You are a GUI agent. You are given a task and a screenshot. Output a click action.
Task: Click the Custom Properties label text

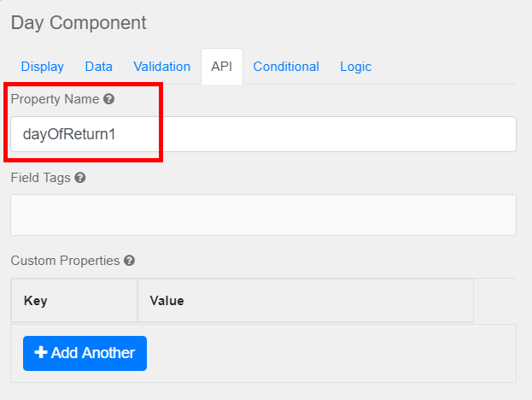coord(65,261)
